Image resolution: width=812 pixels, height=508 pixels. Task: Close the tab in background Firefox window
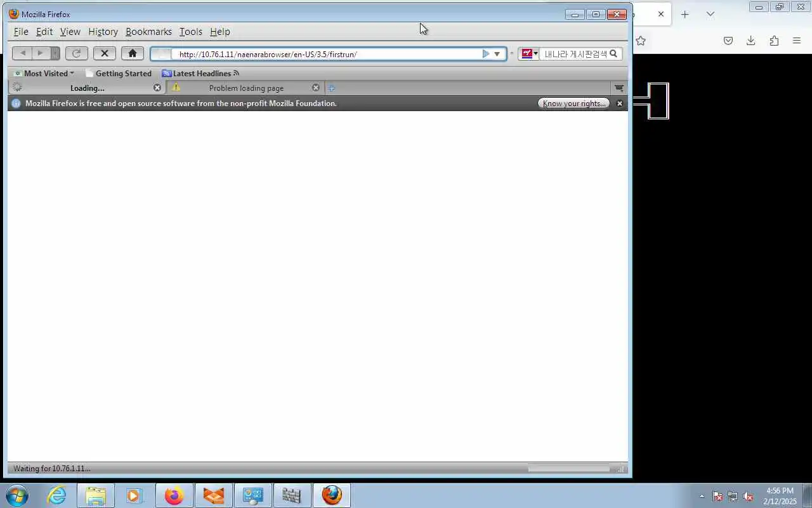click(660, 14)
